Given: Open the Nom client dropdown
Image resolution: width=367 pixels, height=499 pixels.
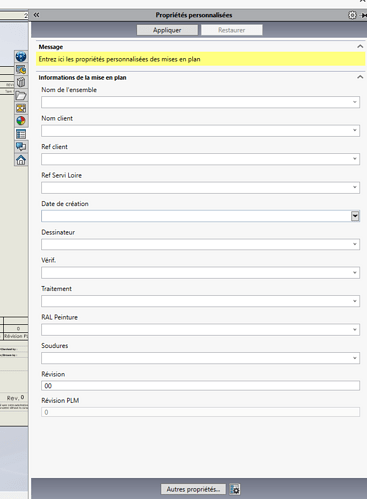Looking at the screenshot, I should pyautogui.click(x=200, y=130).
